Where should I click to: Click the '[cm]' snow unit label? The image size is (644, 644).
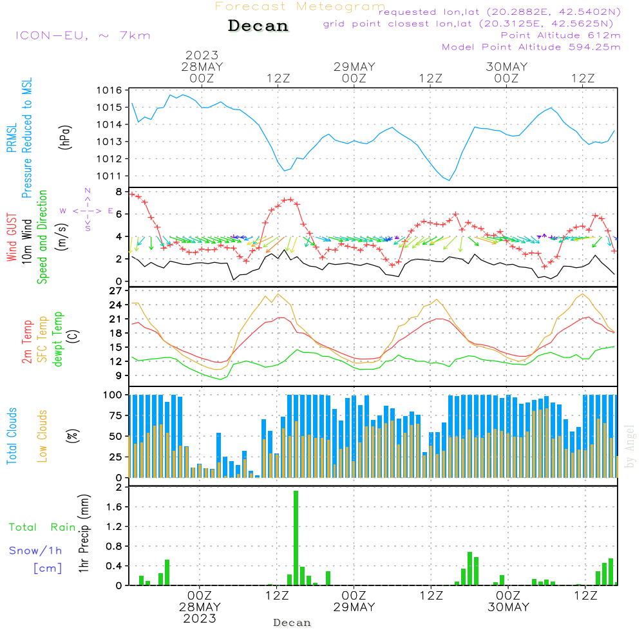click(x=48, y=568)
